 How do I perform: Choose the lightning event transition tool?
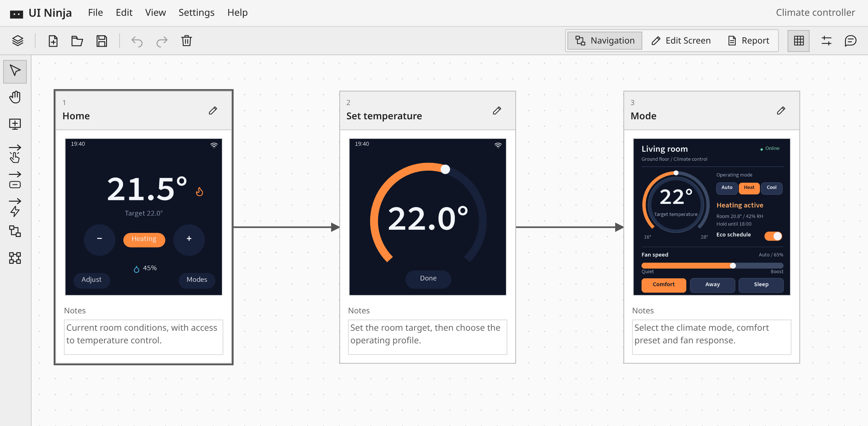pos(15,207)
